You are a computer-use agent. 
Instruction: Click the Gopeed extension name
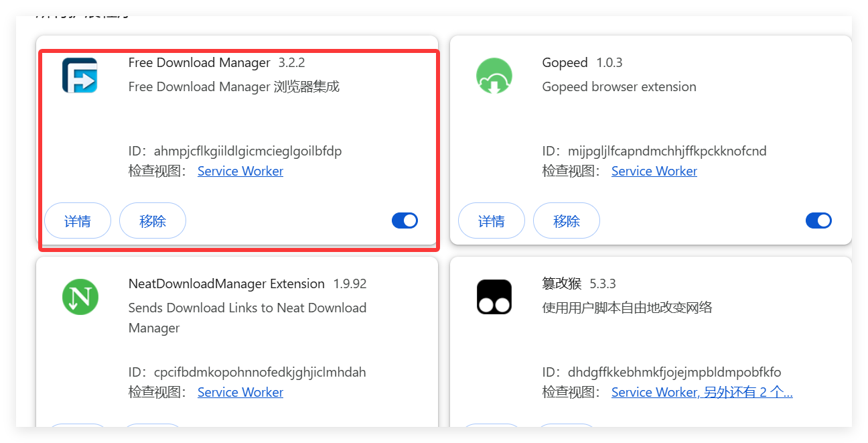pyautogui.click(x=565, y=62)
